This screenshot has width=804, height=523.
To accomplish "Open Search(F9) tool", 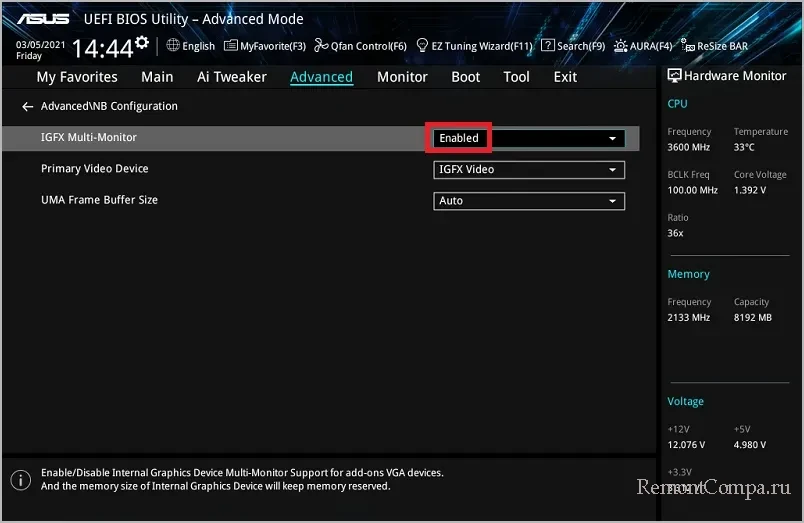I will (573, 46).
